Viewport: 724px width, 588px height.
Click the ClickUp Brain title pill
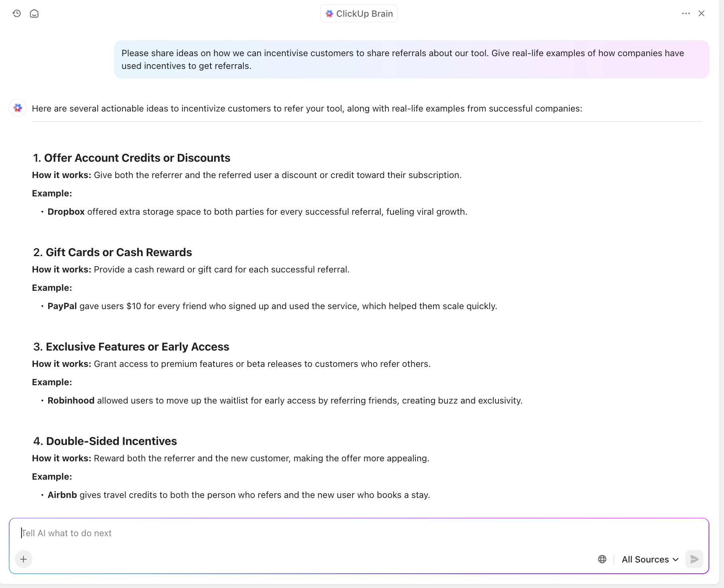pos(358,13)
